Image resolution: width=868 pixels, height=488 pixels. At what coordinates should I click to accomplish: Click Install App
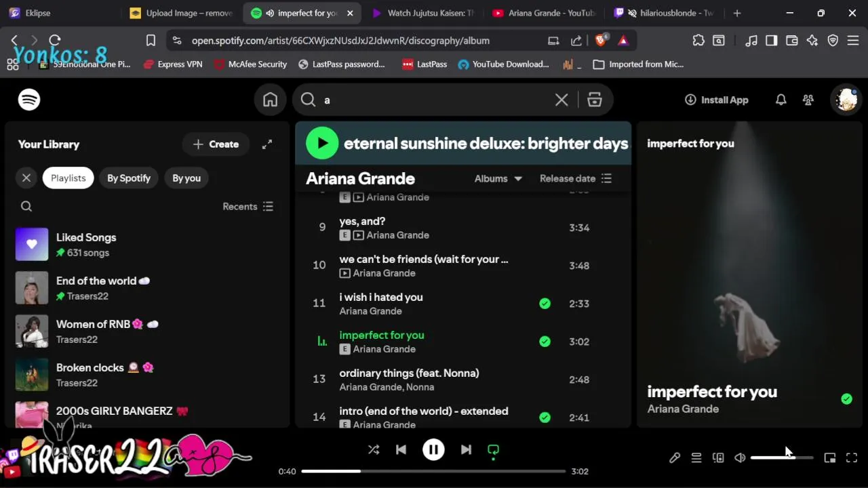[717, 100]
